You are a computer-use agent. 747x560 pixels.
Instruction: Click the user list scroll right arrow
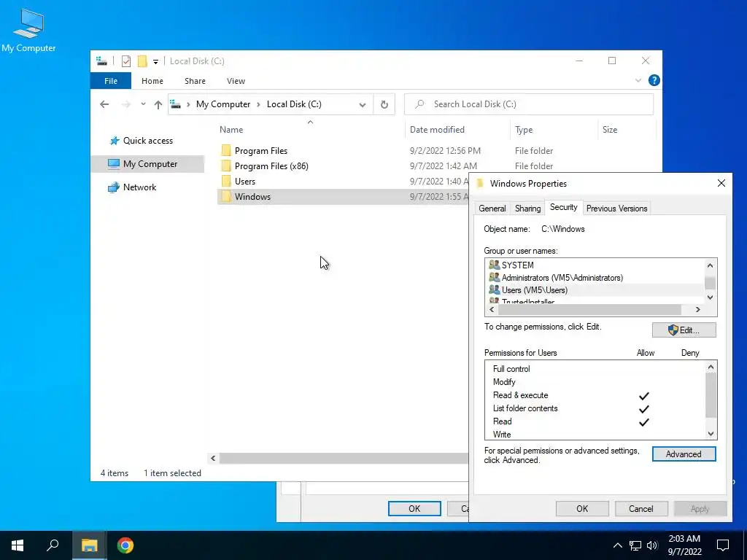tap(698, 309)
